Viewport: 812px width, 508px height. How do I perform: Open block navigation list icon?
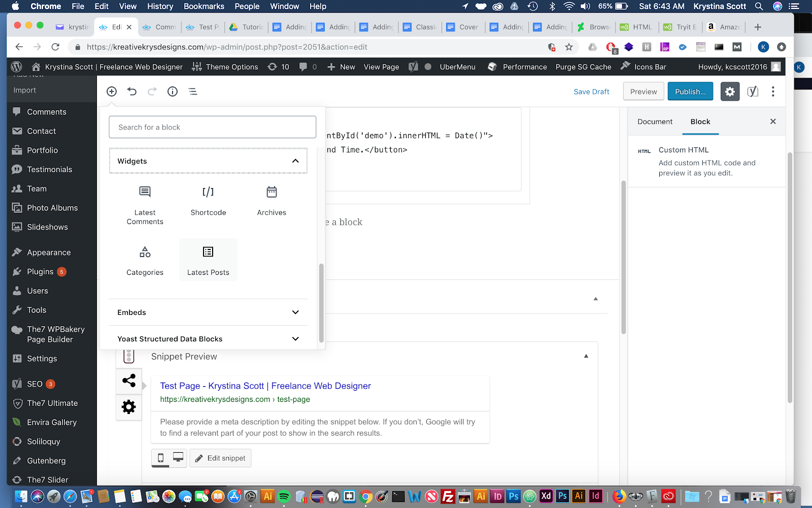pyautogui.click(x=193, y=91)
